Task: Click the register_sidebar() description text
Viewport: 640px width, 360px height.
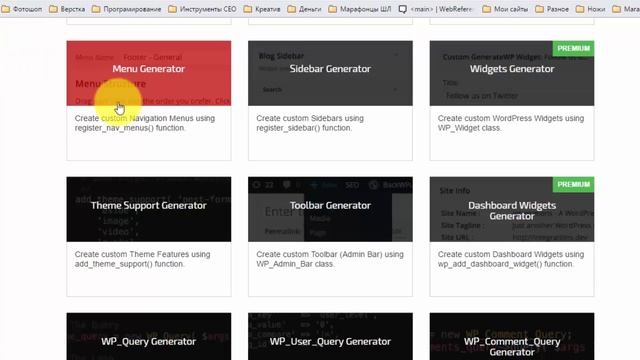Action: point(310,123)
